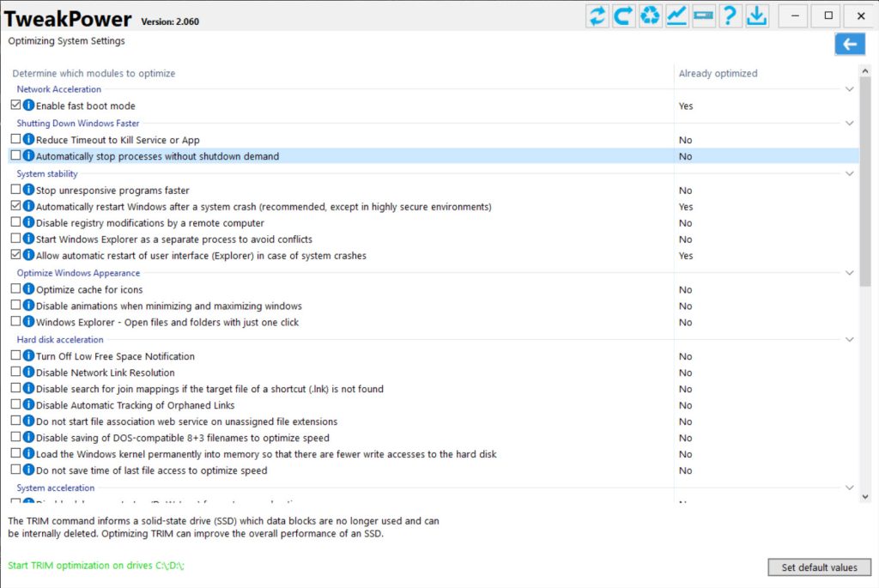Show info for Enable fast boot mode
Image resolution: width=879 pixels, height=588 pixels.
(x=28, y=106)
